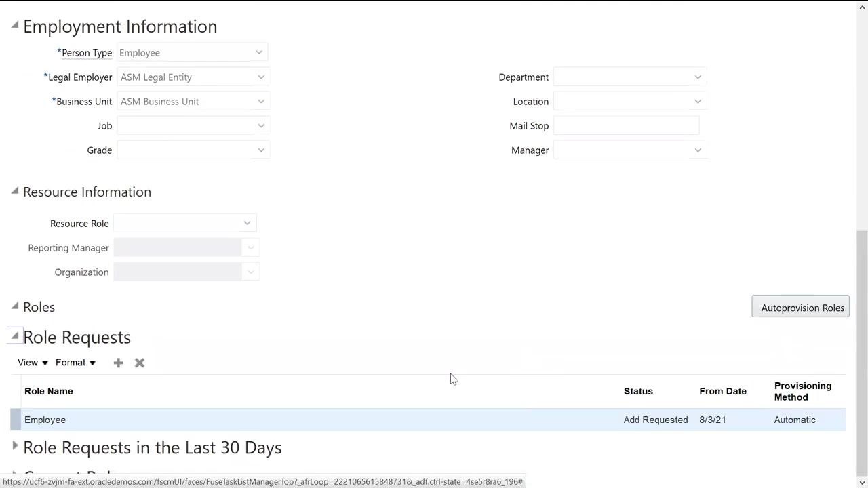Open the Format menu in Role Requests
The width and height of the screenshot is (868, 488).
75,363
